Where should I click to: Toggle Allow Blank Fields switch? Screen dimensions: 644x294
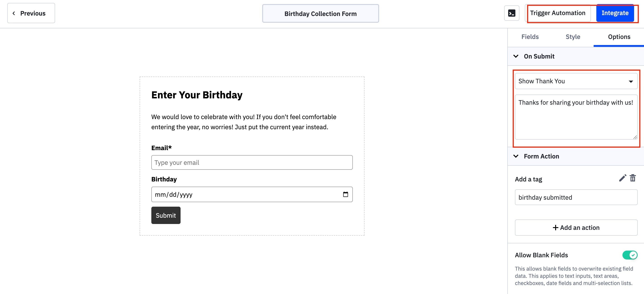pyautogui.click(x=630, y=255)
